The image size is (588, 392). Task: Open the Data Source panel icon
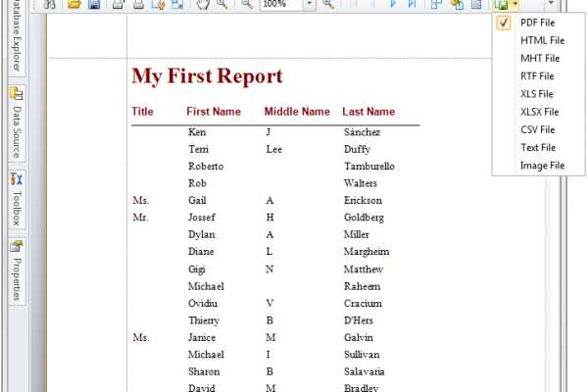click(17, 93)
